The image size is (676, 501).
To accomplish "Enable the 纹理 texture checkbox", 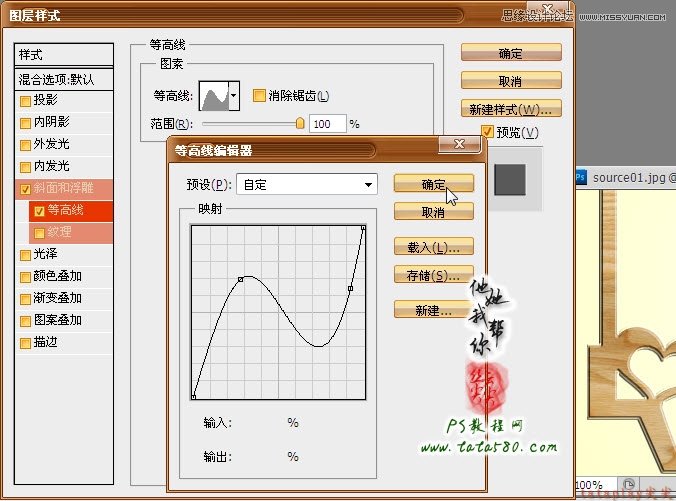I will point(39,233).
